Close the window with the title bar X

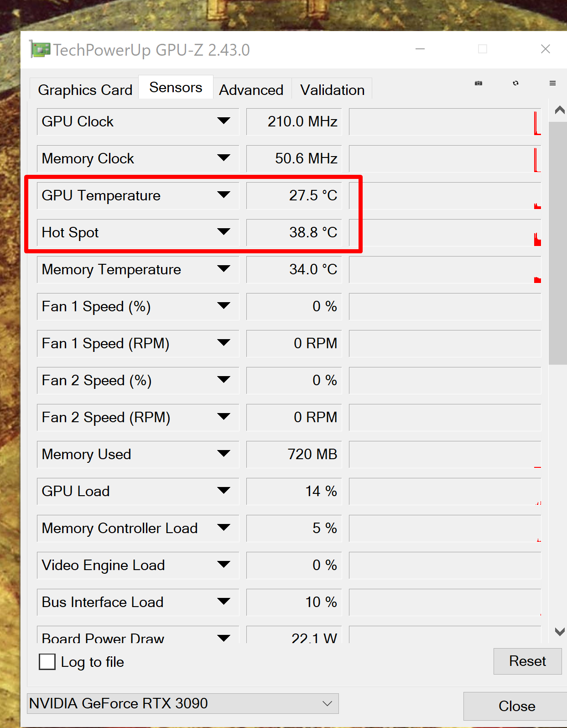point(545,49)
